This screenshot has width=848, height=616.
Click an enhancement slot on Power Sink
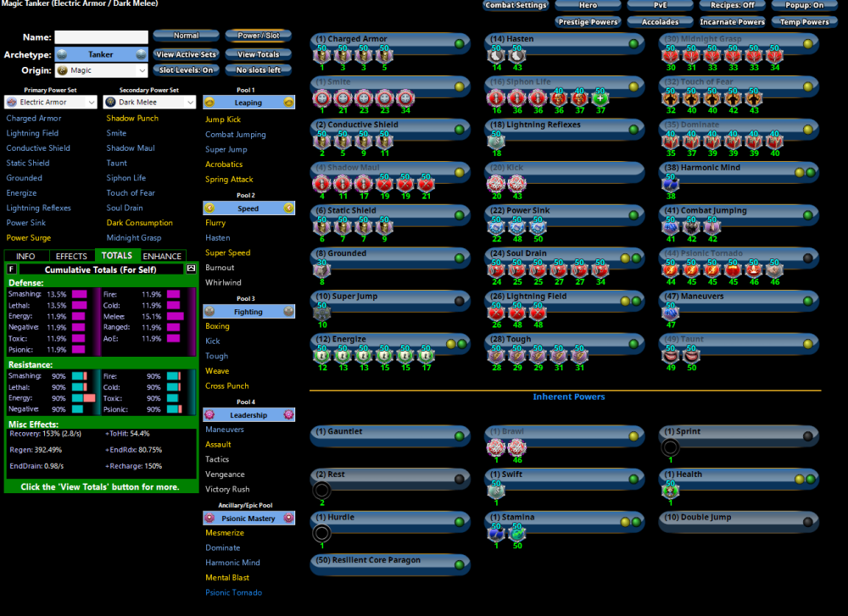(496, 225)
